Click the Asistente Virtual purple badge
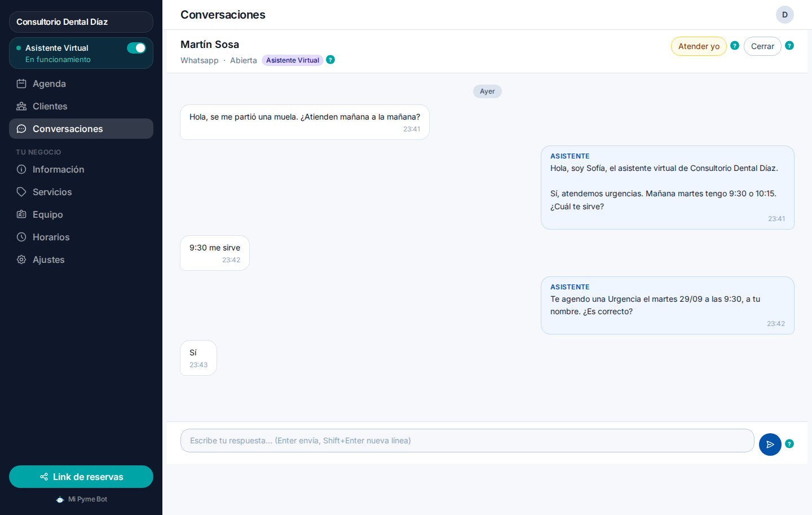Screen dimensions: 812x515 point(293,60)
